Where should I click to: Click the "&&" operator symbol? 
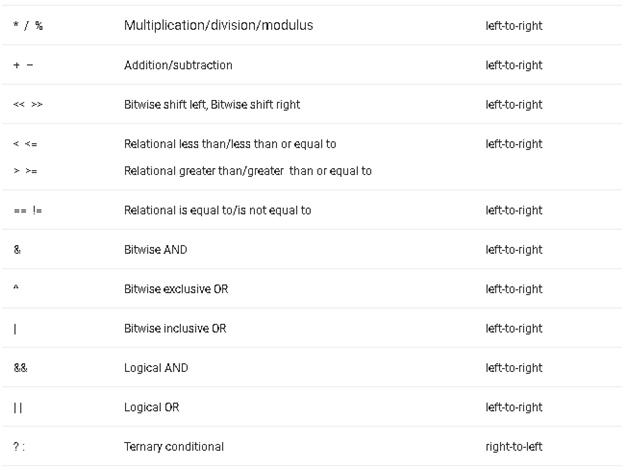[x=21, y=368]
